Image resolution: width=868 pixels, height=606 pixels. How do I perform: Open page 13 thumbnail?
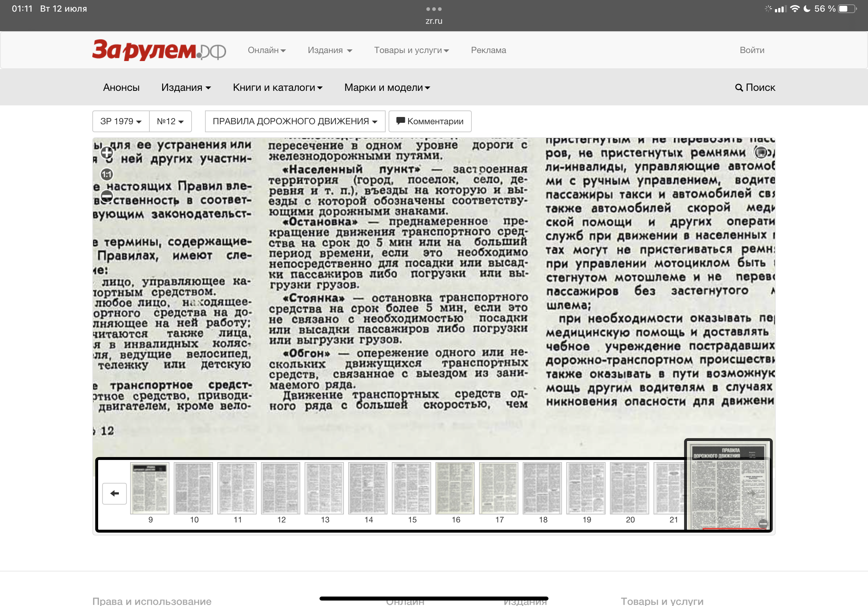click(324, 488)
